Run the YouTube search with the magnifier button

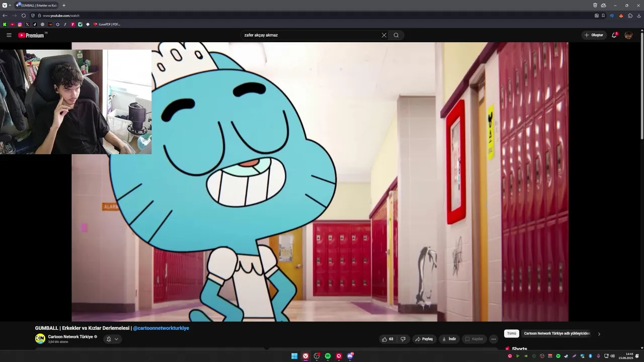click(396, 35)
